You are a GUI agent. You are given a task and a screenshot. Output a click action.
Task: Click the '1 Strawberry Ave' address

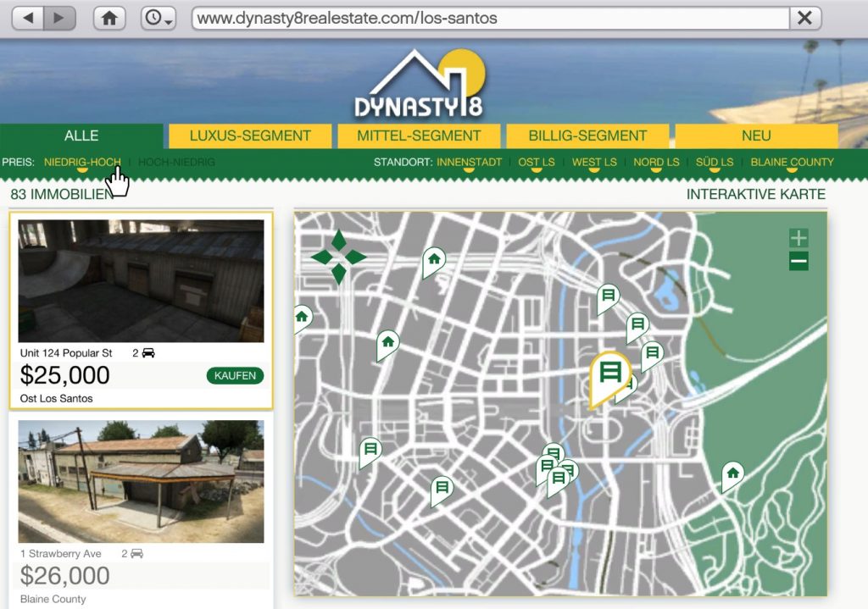[61, 554]
